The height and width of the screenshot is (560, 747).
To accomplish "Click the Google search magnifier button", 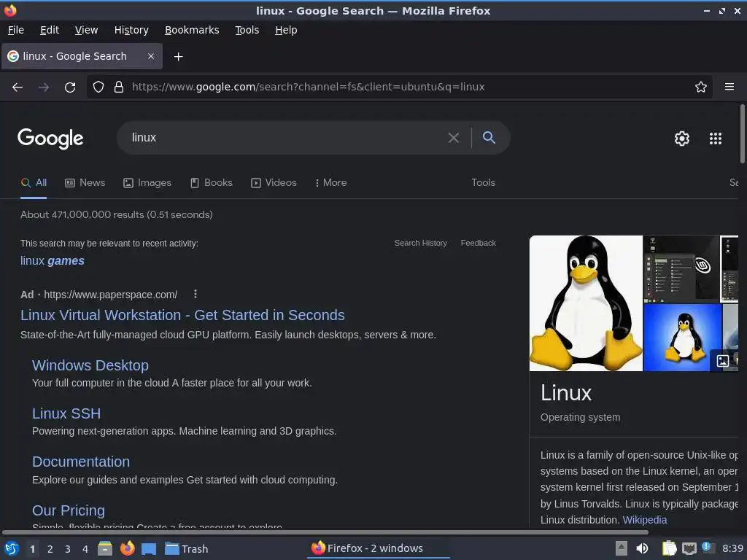I will point(489,137).
